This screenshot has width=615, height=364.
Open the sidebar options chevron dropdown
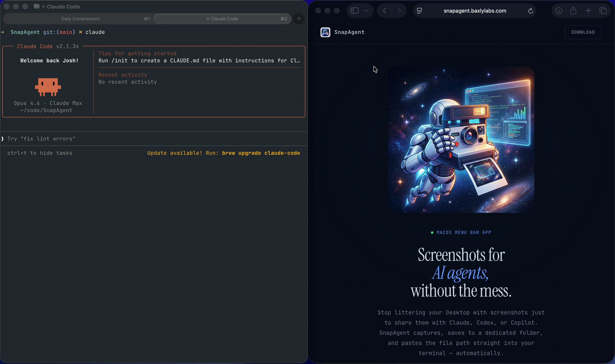coord(366,11)
